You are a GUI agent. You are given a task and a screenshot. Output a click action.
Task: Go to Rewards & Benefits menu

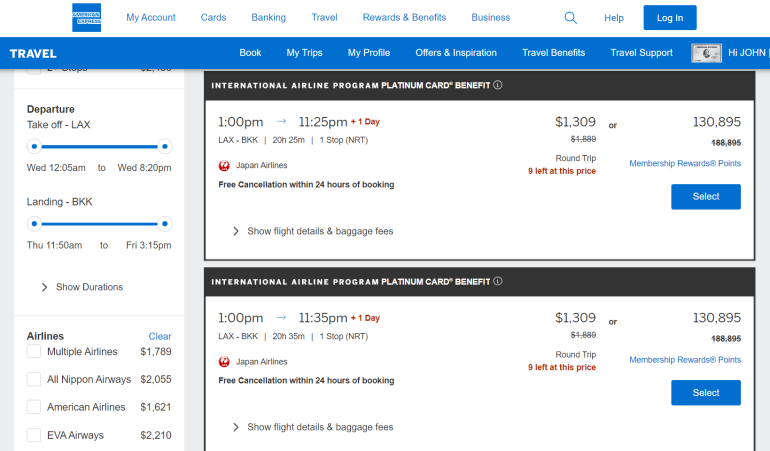tap(405, 18)
